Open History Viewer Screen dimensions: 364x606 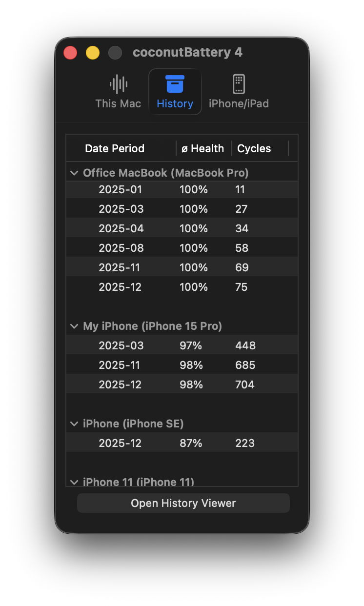tap(183, 503)
